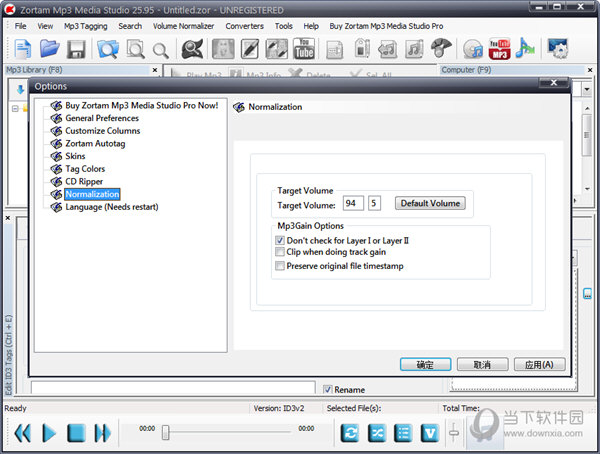The height and width of the screenshot is (454, 600).
Task: Open the Computer panel dropdown arrow
Action: (586, 89)
